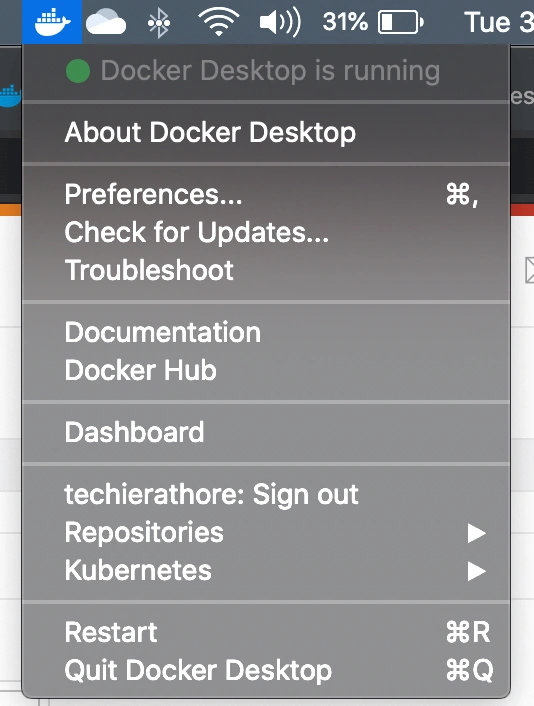Open Documentation from the Docker menu

(x=266, y=332)
